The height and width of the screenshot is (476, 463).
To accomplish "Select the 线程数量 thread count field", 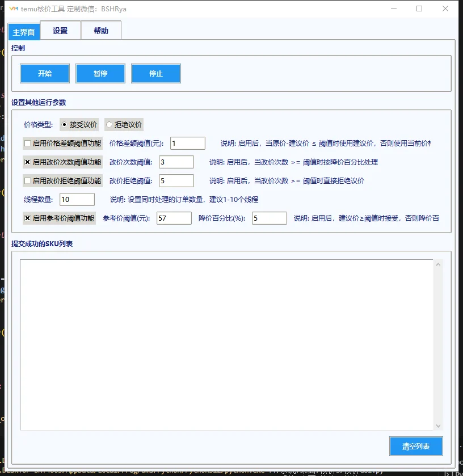I will pos(77,199).
